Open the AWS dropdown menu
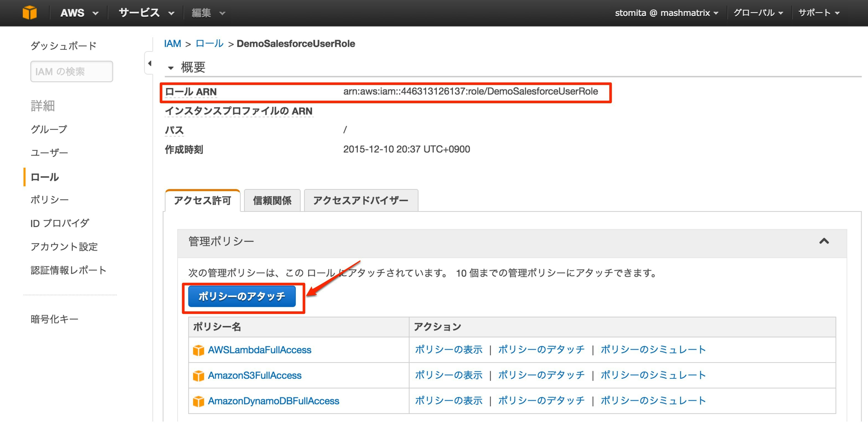 (79, 13)
